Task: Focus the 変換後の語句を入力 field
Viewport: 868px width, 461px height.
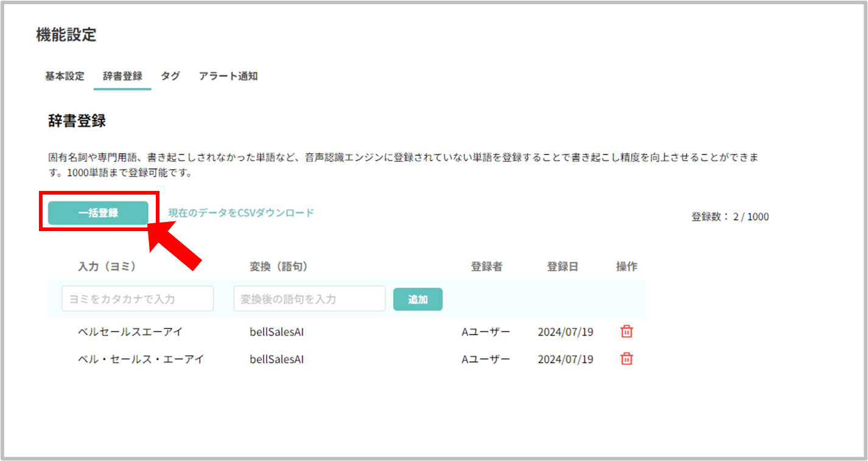Action: (x=309, y=299)
